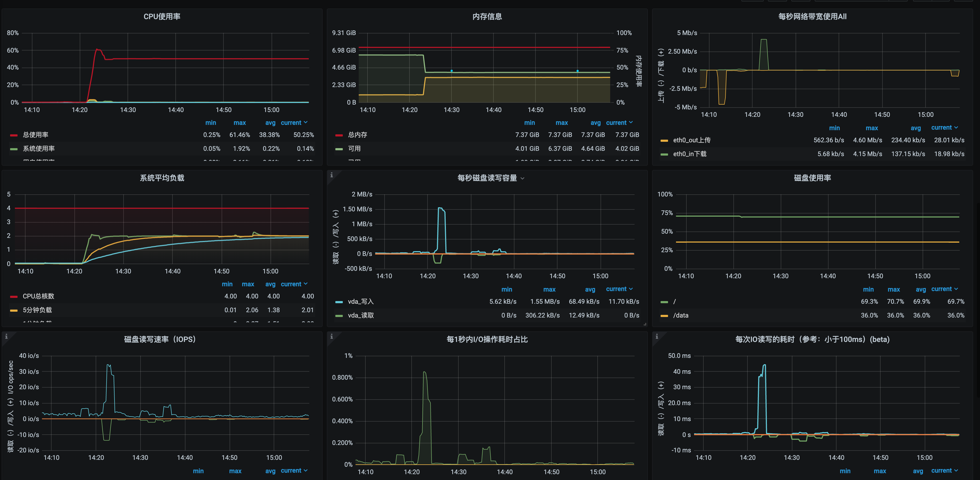Click the 61.46% max CPU value
980x480 pixels.
[x=240, y=135]
